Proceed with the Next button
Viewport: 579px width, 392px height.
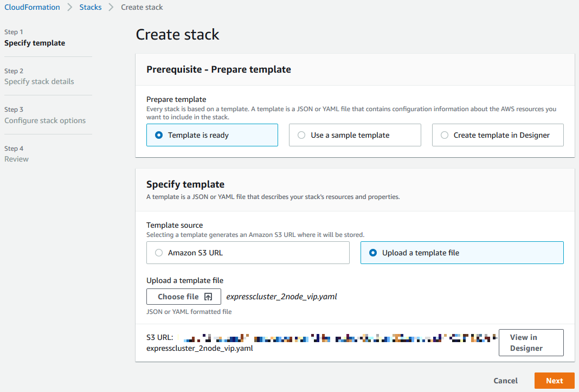[x=554, y=381]
